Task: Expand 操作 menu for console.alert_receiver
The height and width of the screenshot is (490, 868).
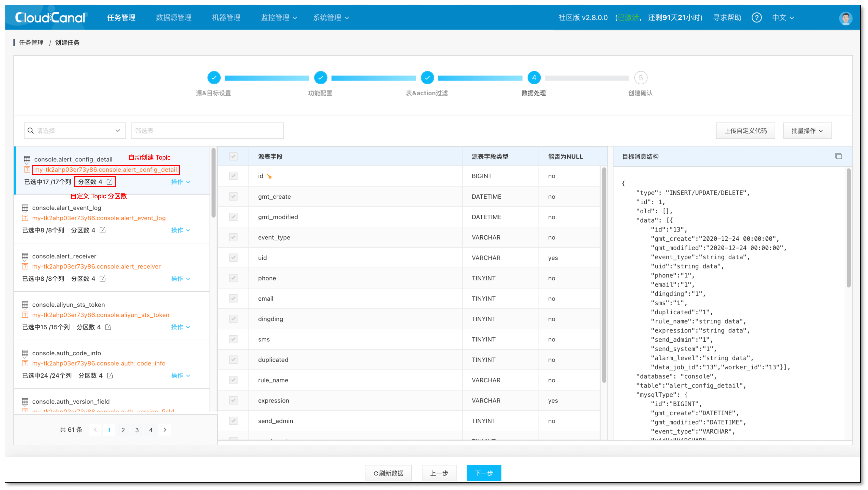Action: click(180, 279)
